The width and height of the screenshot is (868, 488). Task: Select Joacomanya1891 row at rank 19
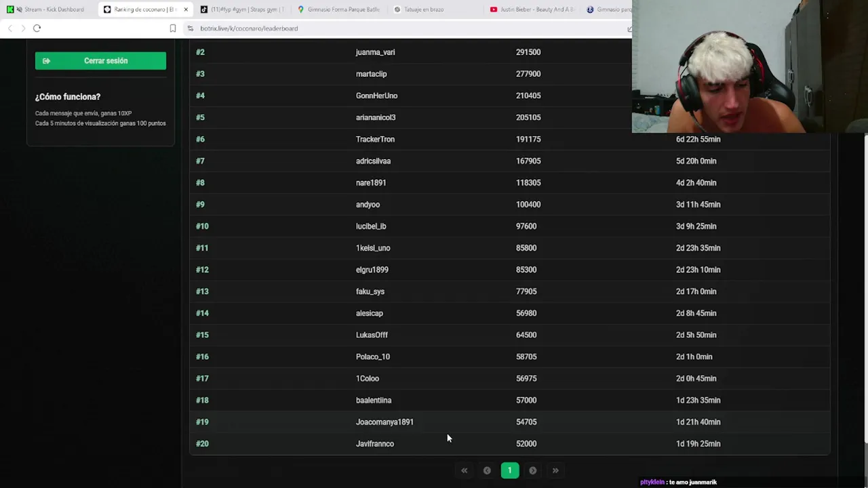point(509,422)
